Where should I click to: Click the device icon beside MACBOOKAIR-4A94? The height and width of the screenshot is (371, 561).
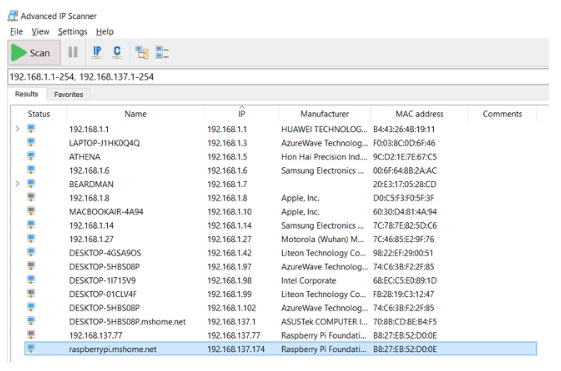pyautogui.click(x=31, y=211)
